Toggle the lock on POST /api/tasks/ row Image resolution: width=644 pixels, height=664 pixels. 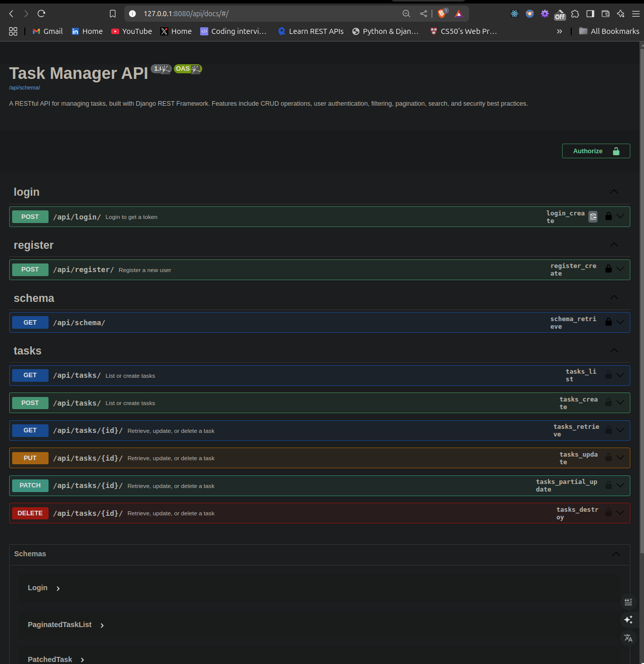click(x=609, y=402)
